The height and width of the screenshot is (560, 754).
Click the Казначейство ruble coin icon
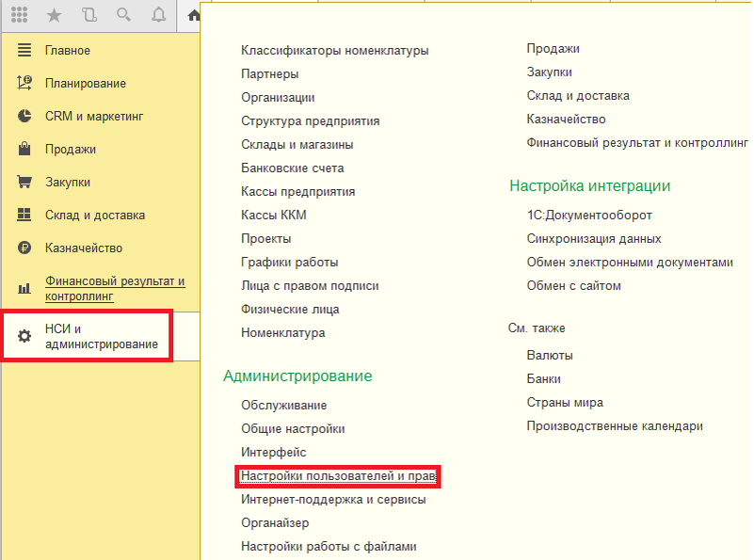pyautogui.click(x=24, y=248)
